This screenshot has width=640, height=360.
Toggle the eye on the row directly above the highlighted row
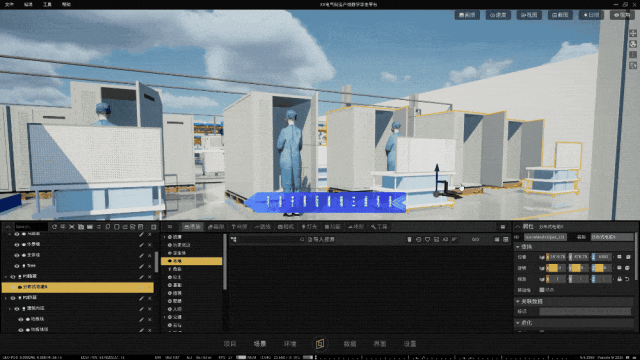coord(13,277)
